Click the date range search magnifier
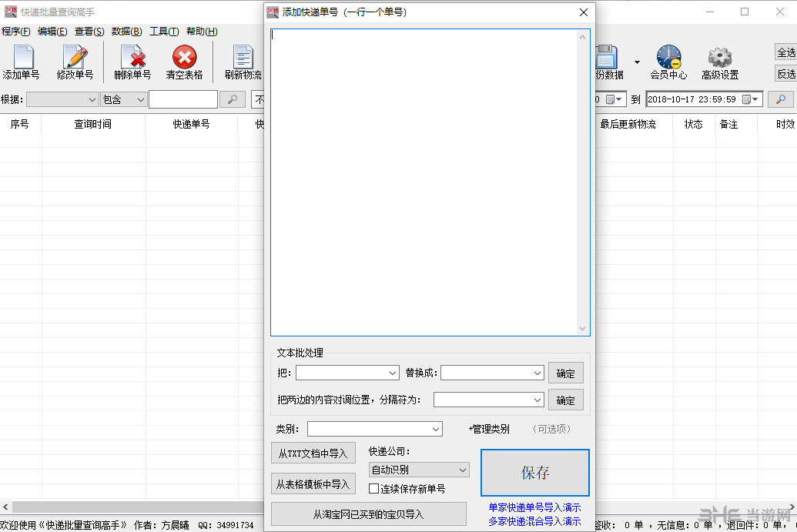The width and height of the screenshot is (797, 532). [x=781, y=99]
